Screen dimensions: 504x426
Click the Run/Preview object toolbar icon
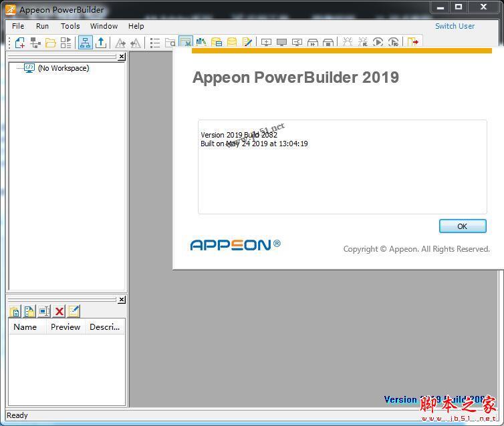pyautogui.click(x=66, y=42)
